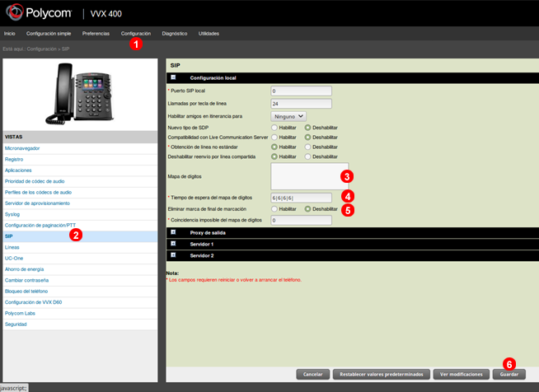Focus Tiempo de espera del mapa de dígitos field
This screenshot has height=392, width=539.
click(301, 198)
